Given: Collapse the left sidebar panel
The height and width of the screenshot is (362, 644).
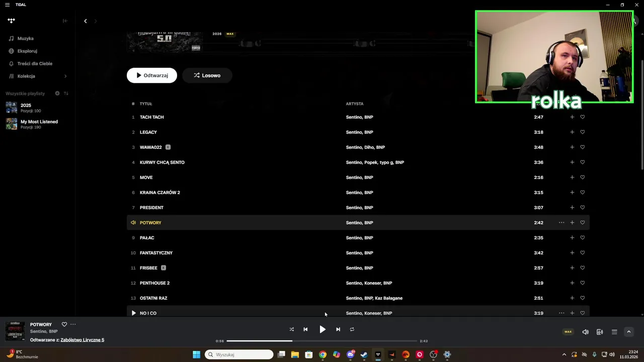Looking at the screenshot, I should 65,21.
